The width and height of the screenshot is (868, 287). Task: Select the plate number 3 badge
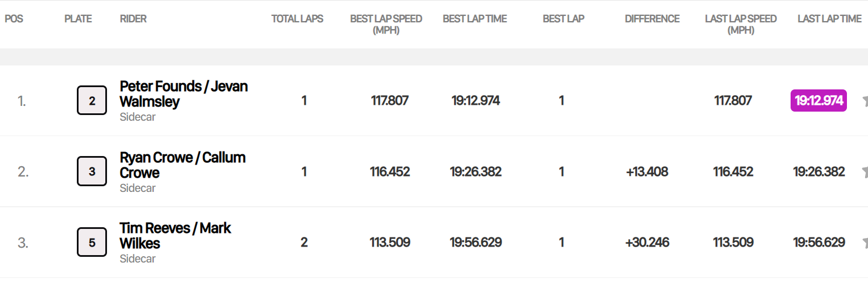pyautogui.click(x=92, y=171)
